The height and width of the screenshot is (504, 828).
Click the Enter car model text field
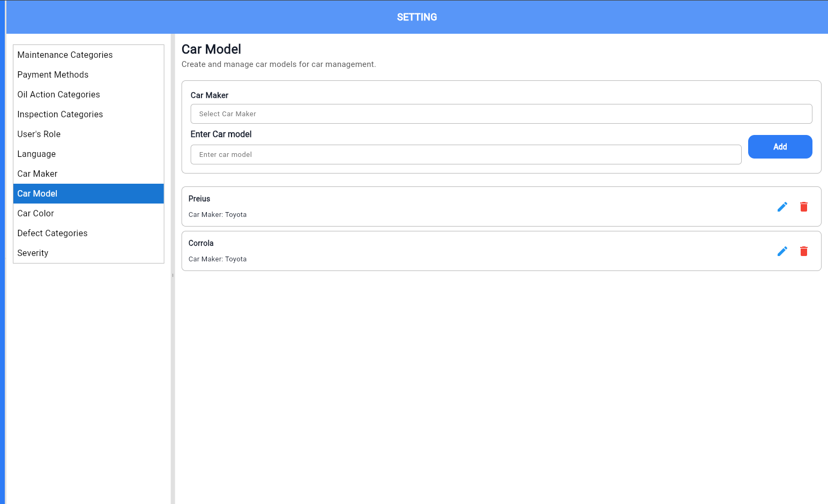[x=465, y=155]
